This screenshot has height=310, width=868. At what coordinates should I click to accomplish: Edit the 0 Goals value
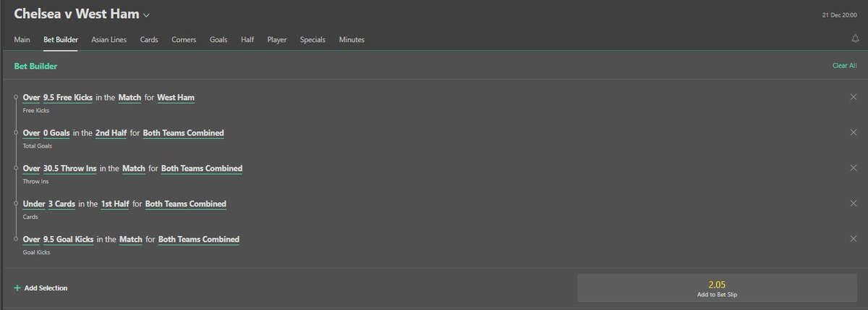[58, 133]
